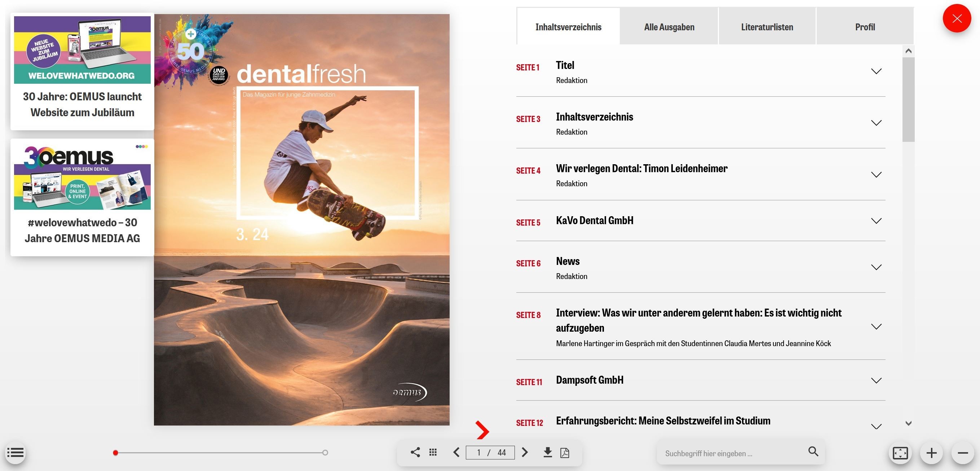This screenshot has height=471, width=980.
Task: Zoom out with the minus button
Action: (x=962, y=453)
